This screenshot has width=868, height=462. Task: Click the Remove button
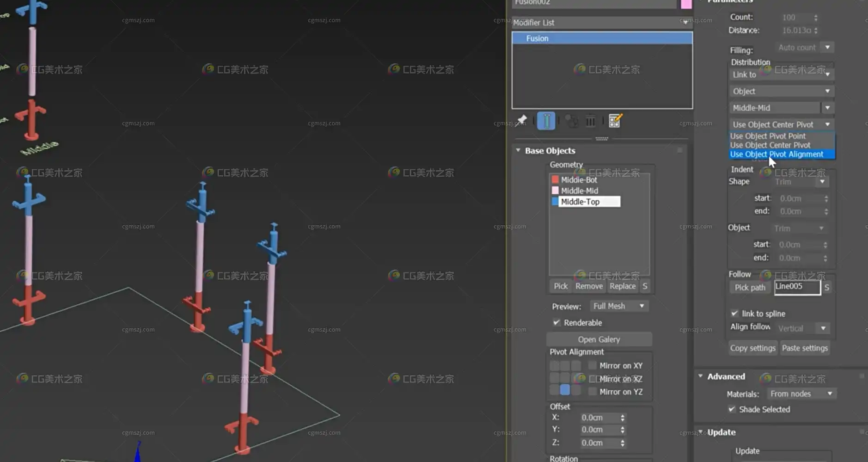coord(589,286)
